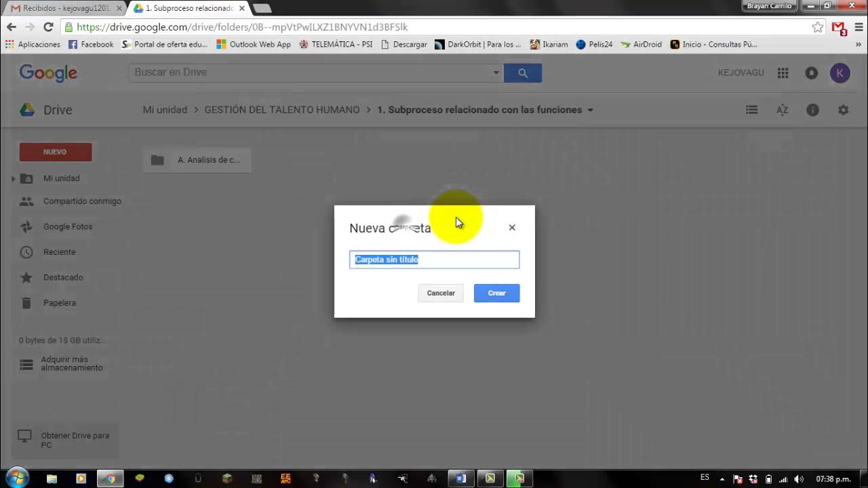Click the folder name input field
Screen dimensions: 868x488
435,260
